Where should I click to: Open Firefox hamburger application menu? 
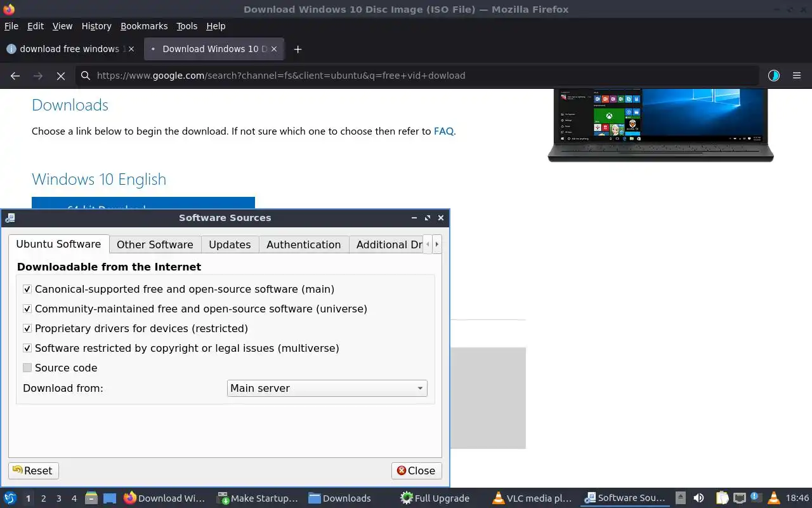coord(797,76)
